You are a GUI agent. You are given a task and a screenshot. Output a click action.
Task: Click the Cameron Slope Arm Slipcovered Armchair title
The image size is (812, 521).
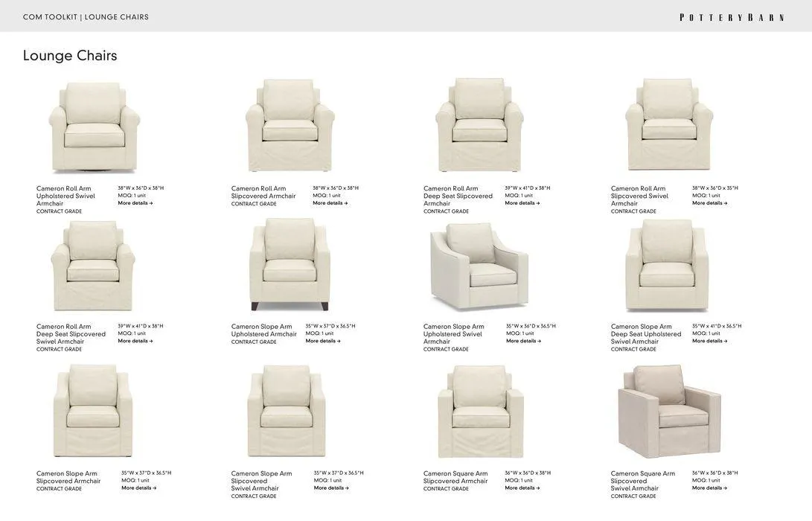click(68, 477)
